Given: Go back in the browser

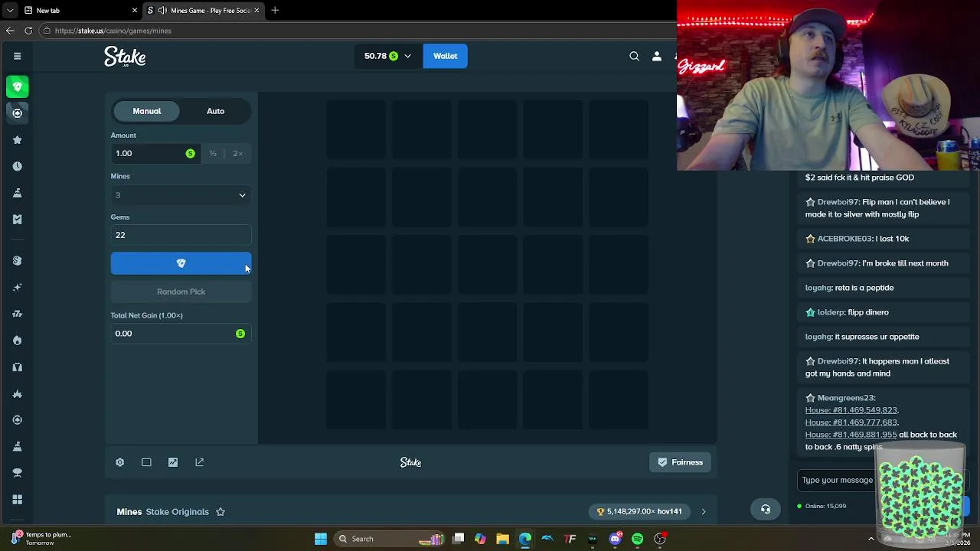Looking at the screenshot, I should pos(10,31).
